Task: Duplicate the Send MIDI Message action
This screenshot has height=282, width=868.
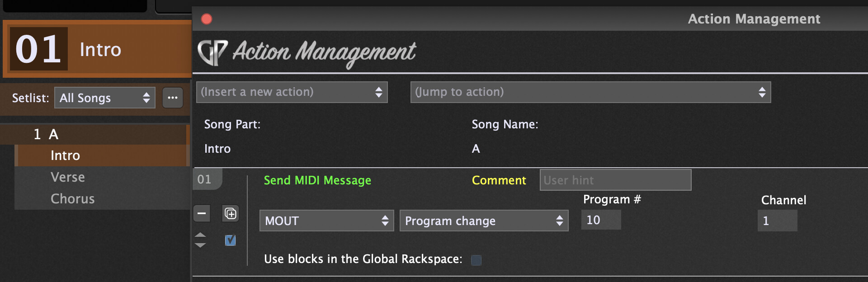Action: point(231,213)
